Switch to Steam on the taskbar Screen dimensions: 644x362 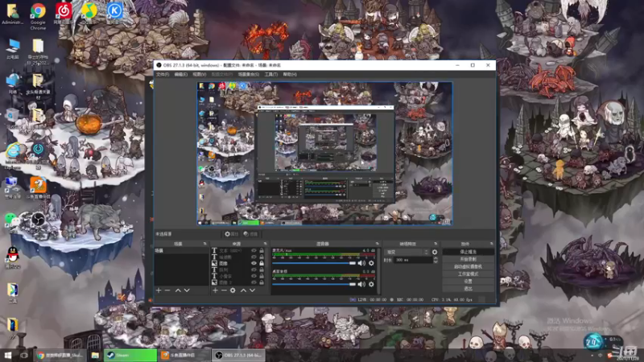[x=130, y=355]
